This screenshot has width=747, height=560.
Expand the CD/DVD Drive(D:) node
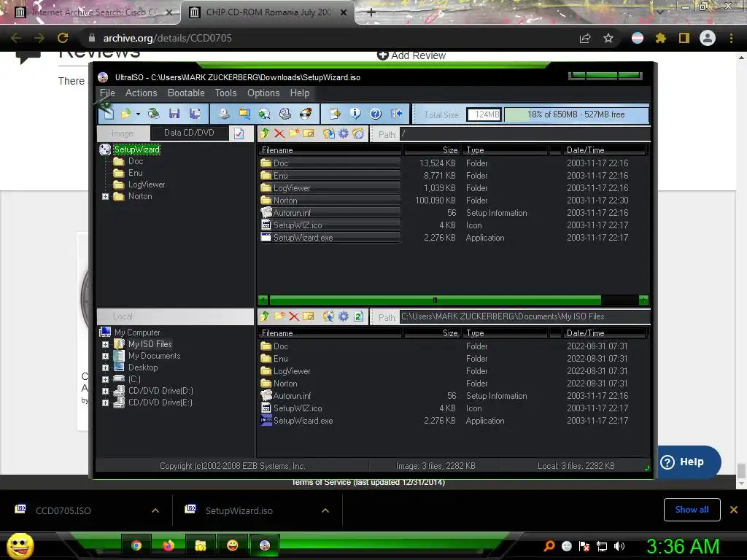[105, 391]
